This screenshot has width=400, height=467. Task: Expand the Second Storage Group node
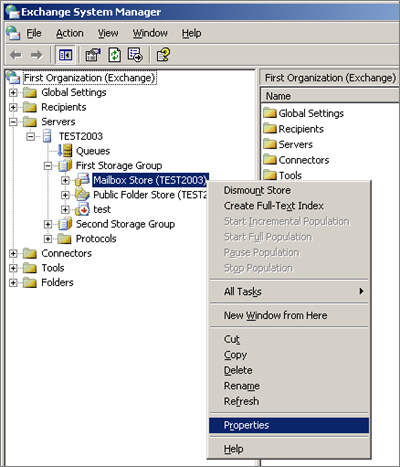pyautogui.click(x=48, y=224)
